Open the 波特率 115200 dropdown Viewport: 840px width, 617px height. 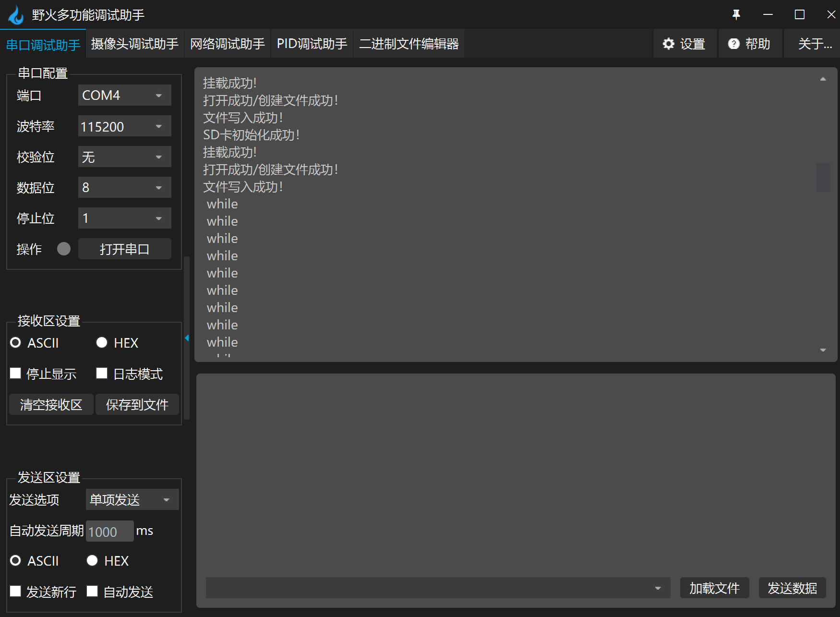125,126
